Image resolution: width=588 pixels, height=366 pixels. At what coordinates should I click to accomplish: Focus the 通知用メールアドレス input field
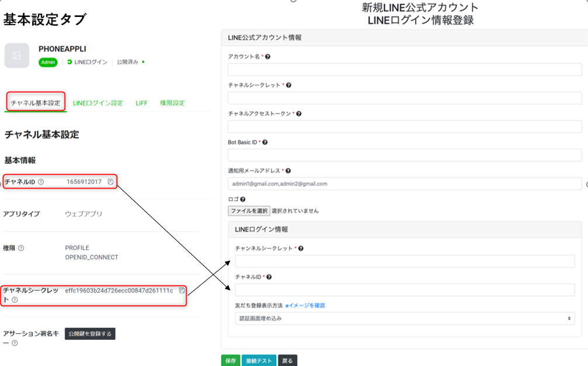[x=405, y=184]
